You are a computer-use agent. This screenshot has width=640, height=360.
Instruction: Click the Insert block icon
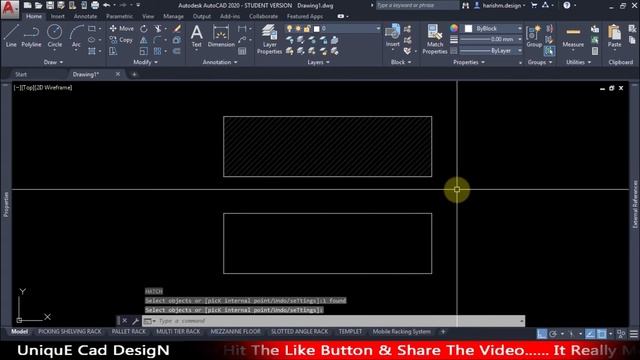393,36
